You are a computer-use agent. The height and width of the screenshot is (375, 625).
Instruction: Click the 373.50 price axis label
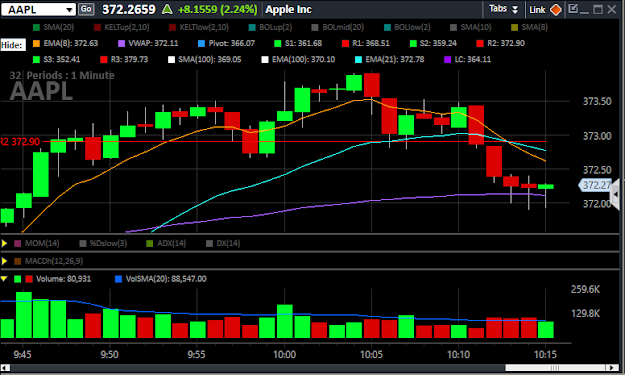597,101
